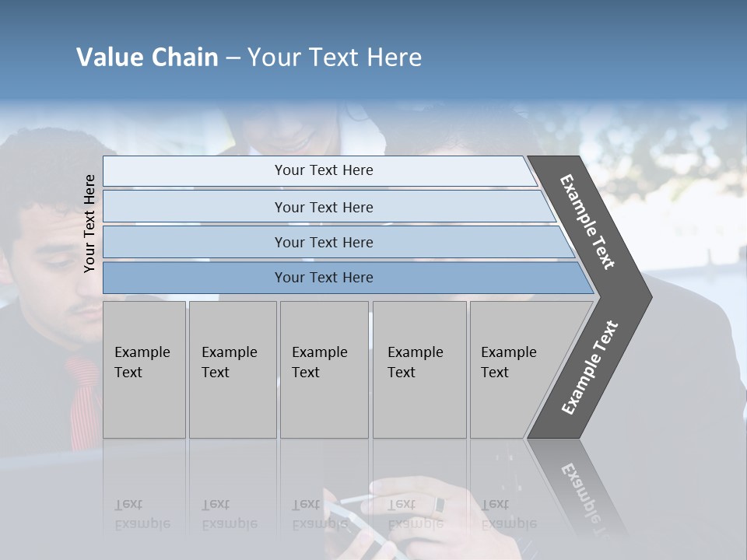Viewport: 747px width, 560px height.
Task: Click the upper Example Text on dark chevron
Action: pyautogui.click(x=587, y=222)
